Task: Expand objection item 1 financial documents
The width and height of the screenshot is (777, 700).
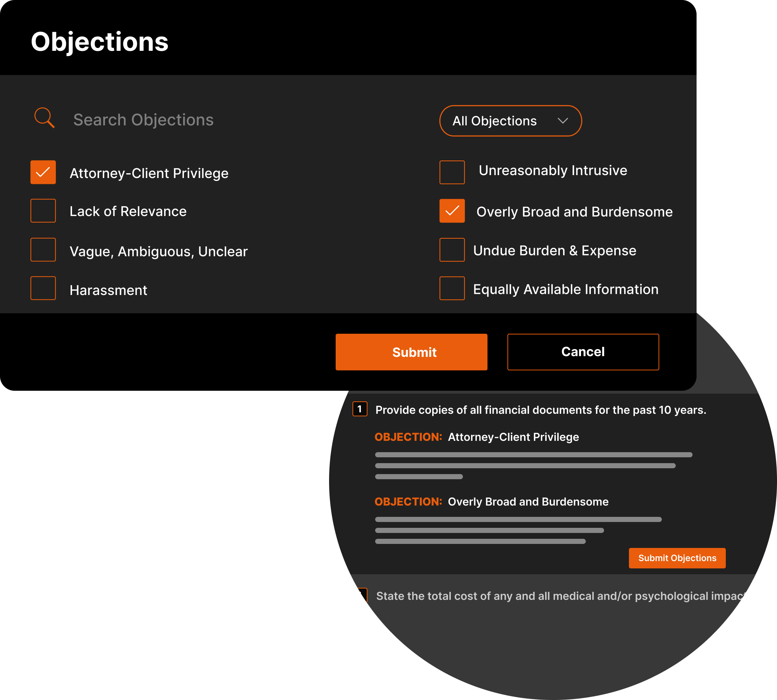Action: point(360,410)
